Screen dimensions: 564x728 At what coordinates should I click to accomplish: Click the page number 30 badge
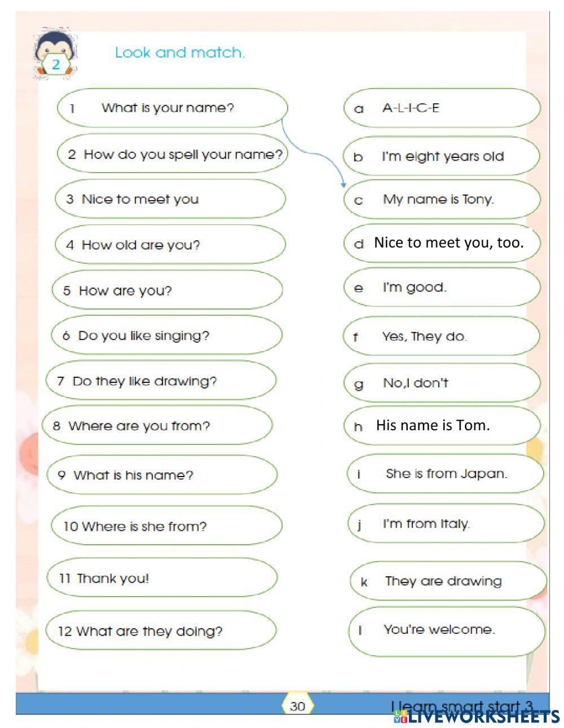(x=297, y=706)
